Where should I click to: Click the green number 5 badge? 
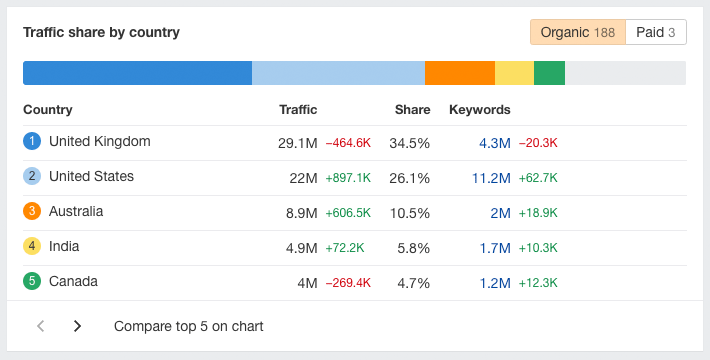click(x=32, y=281)
